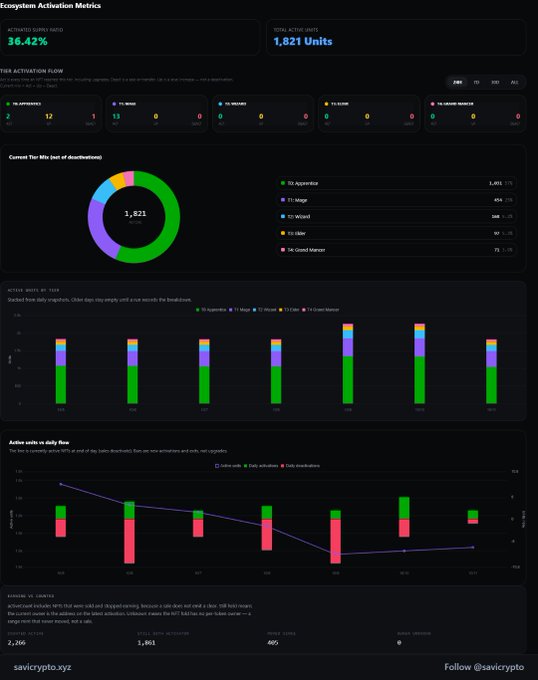The height and width of the screenshot is (680, 538).
Task: Click the 1,861 still both activated value
Action: (x=146, y=643)
